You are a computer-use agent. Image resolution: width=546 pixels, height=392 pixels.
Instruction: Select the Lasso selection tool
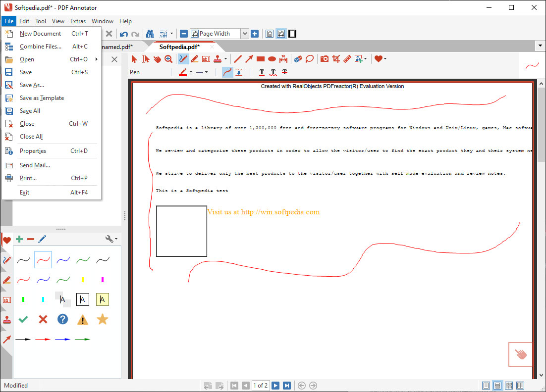pos(310,59)
